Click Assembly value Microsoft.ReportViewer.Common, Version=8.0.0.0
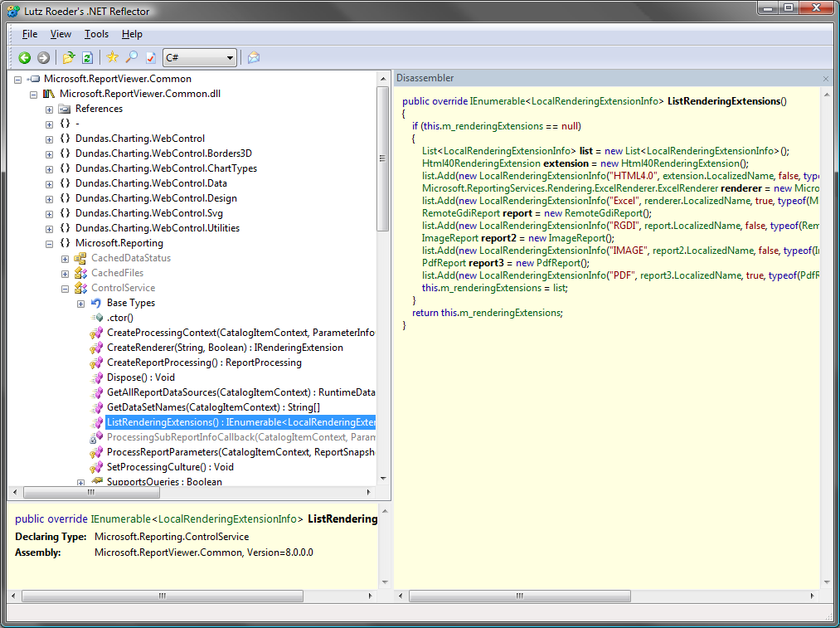840x628 pixels. (x=204, y=553)
